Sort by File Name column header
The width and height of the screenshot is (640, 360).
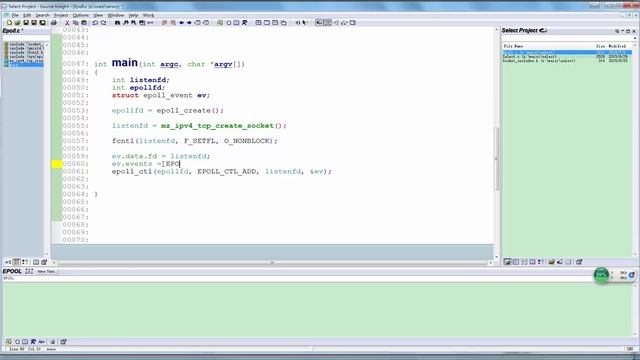tap(513, 47)
